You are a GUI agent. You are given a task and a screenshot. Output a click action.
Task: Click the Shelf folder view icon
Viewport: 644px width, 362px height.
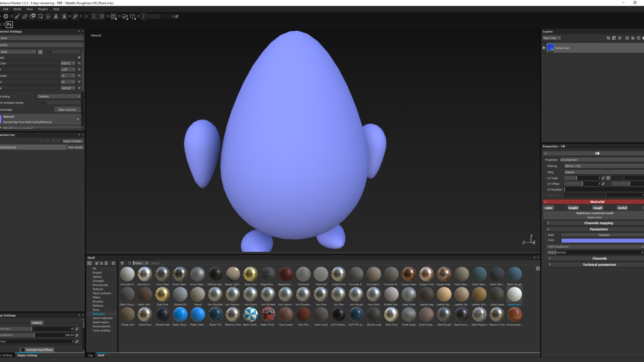(x=89, y=263)
